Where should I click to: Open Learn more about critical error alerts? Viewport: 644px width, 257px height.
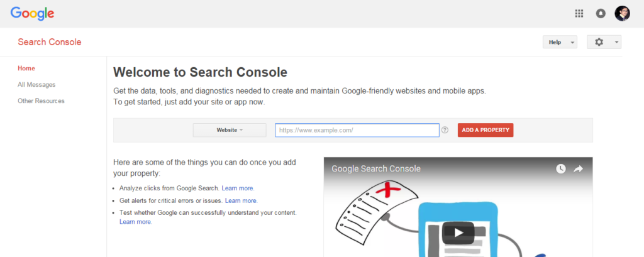coord(241,200)
